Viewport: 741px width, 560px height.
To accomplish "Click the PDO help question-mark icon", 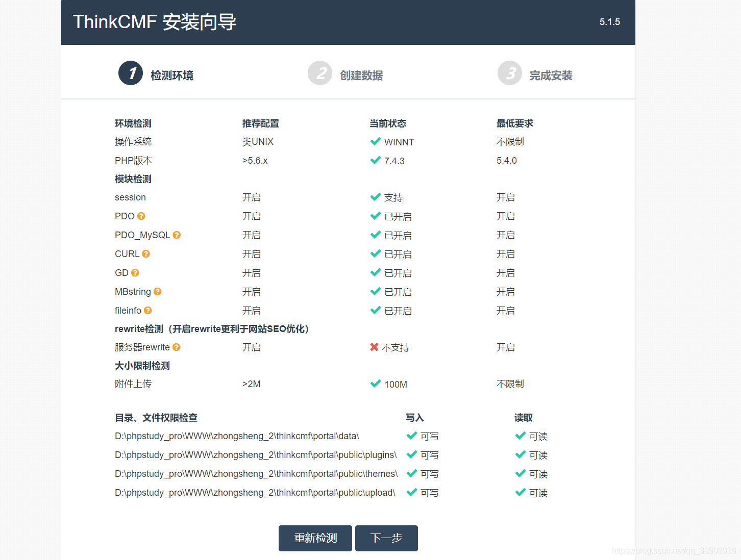I will coord(141,216).
